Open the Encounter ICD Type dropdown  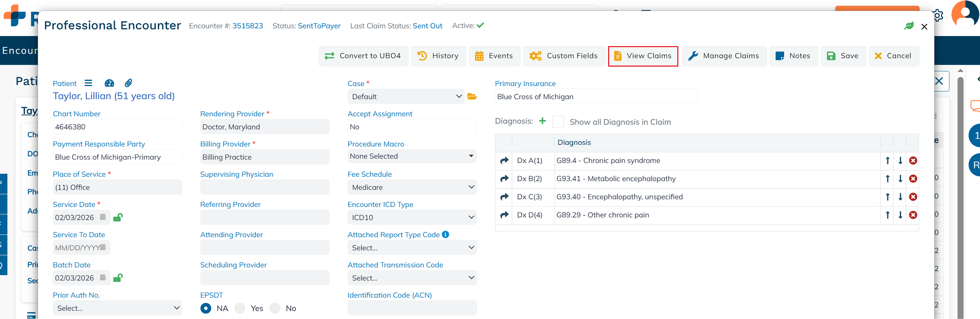(x=412, y=217)
